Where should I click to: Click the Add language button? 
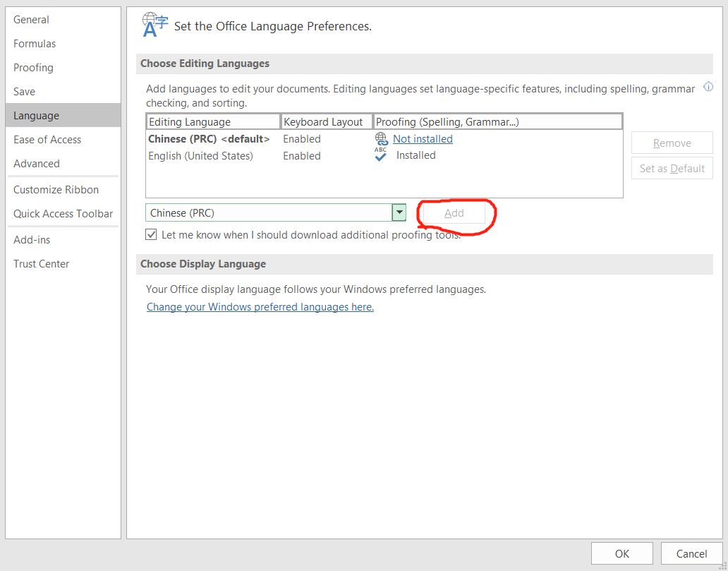click(x=454, y=212)
